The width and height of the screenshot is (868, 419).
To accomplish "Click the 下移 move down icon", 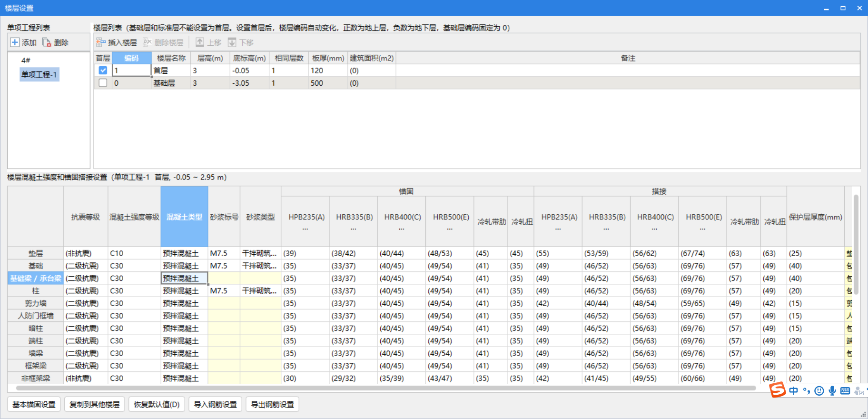I will [x=232, y=42].
